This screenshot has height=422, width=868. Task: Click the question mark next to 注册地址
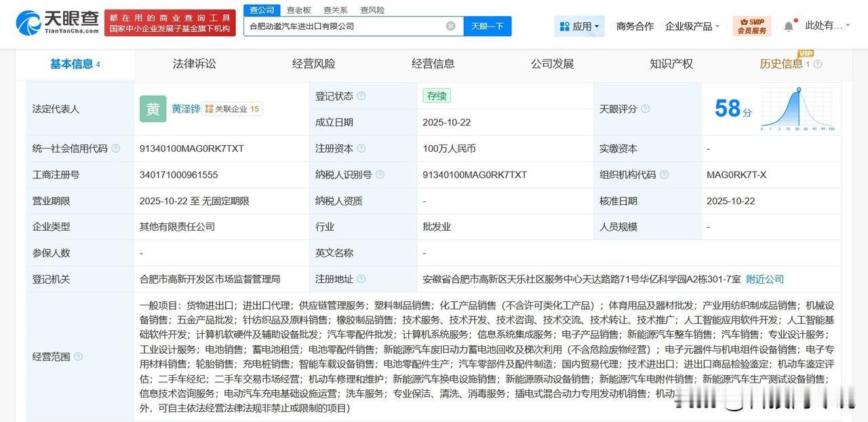[363, 279]
